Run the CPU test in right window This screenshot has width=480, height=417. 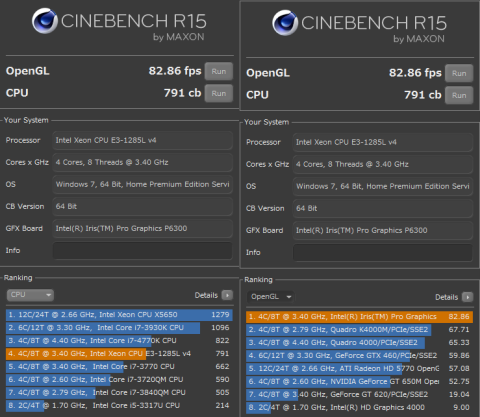459,95
